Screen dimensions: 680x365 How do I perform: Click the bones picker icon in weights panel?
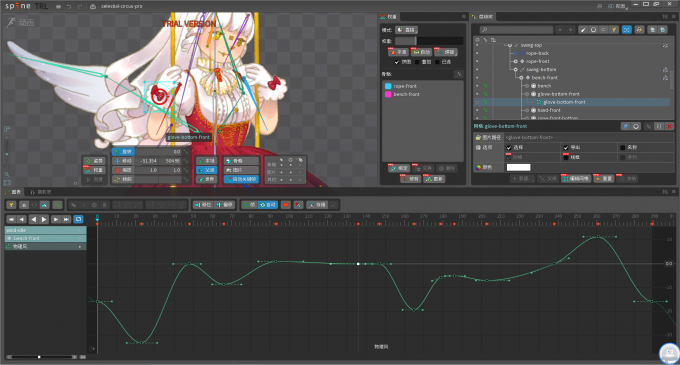458,74
